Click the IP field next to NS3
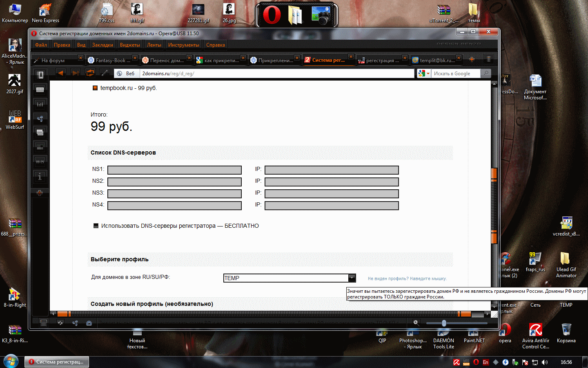 [332, 193]
